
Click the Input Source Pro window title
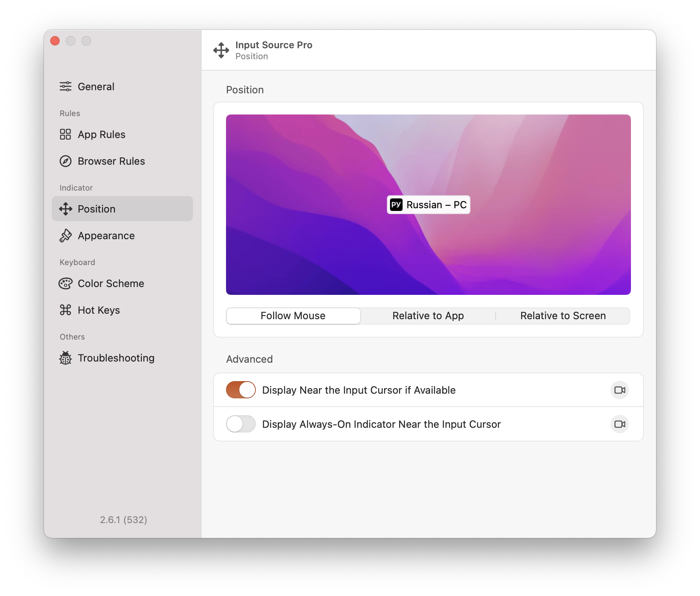pos(274,45)
